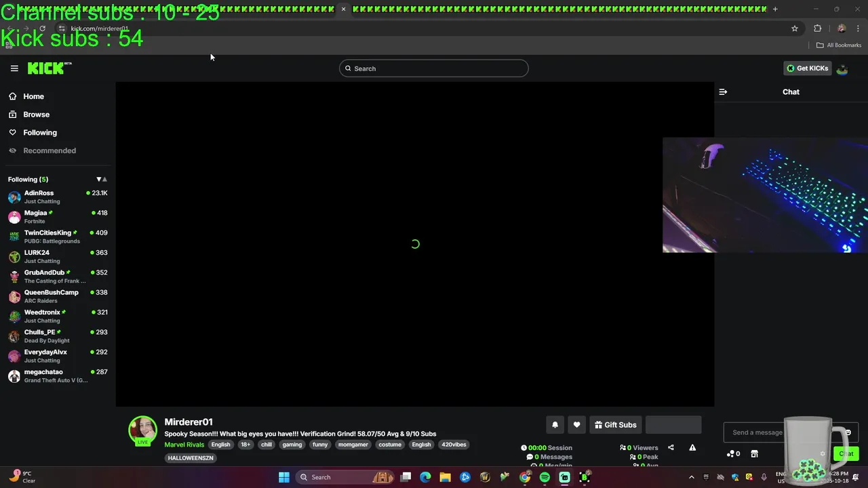Open a new browser tab
Image resolution: width=868 pixels, height=488 pixels.
click(775, 9)
